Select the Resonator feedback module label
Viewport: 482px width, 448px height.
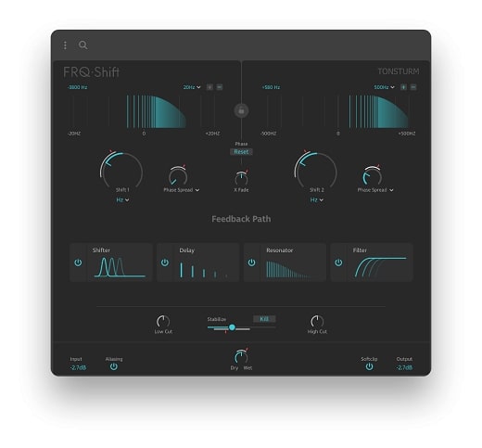click(x=280, y=250)
